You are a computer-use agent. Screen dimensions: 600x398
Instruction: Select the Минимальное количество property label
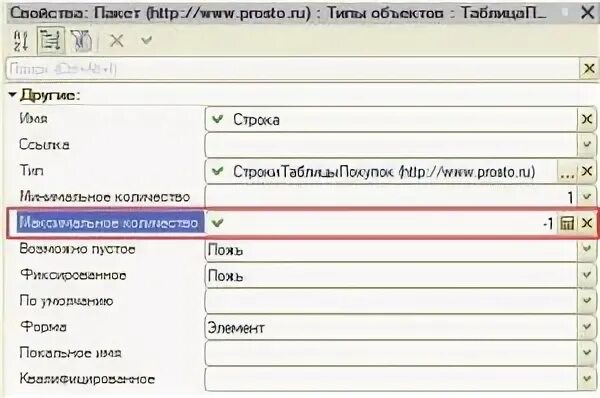coord(105,197)
